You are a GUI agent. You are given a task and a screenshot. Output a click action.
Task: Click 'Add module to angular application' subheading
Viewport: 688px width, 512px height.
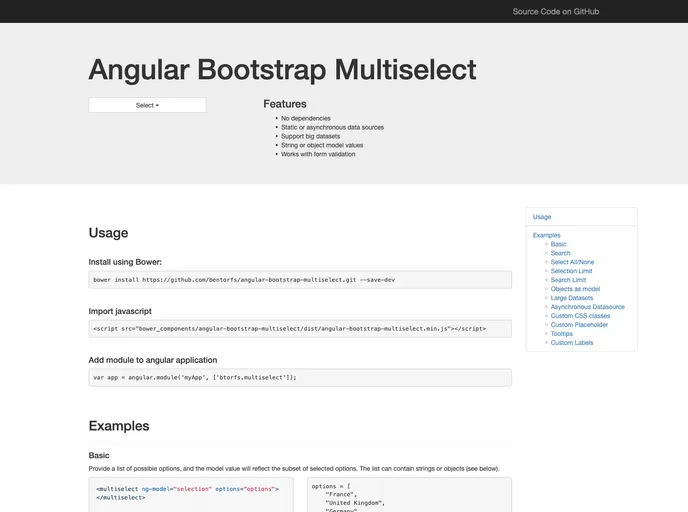[153, 360]
